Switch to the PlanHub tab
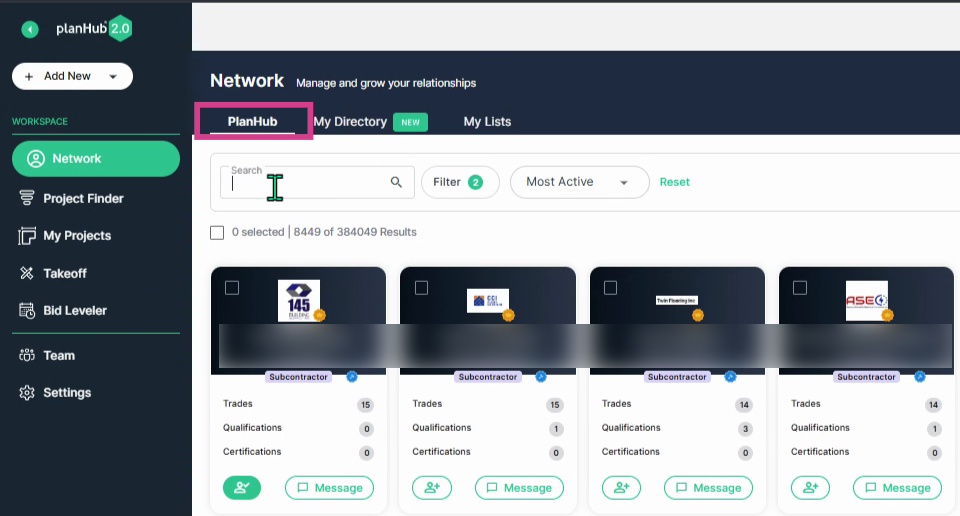 [252, 121]
